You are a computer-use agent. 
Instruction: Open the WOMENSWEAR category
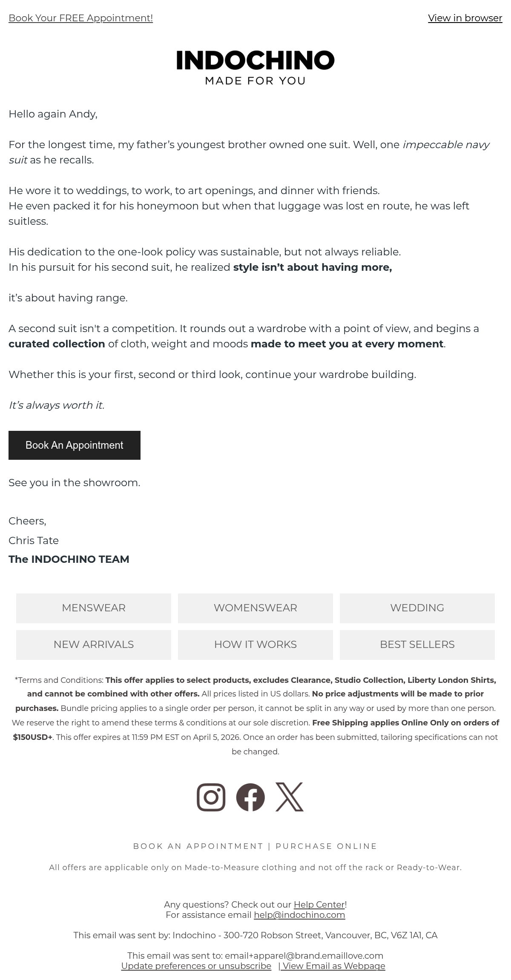click(x=255, y=608)
